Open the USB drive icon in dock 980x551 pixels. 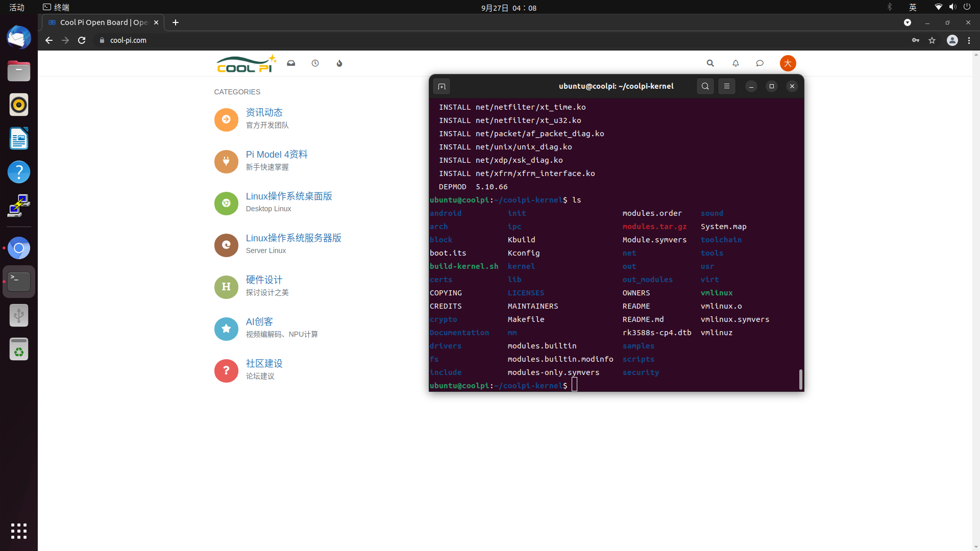click(x=19, y=315)
